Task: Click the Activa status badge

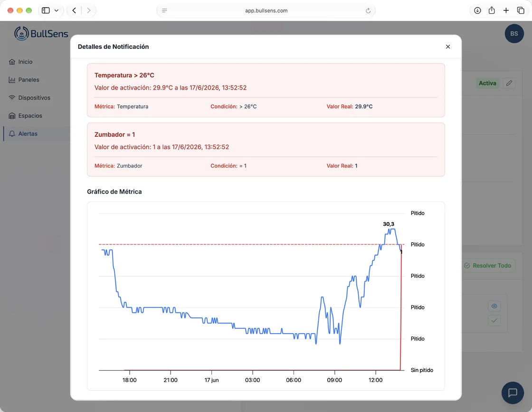Action: tap(487, 83)
